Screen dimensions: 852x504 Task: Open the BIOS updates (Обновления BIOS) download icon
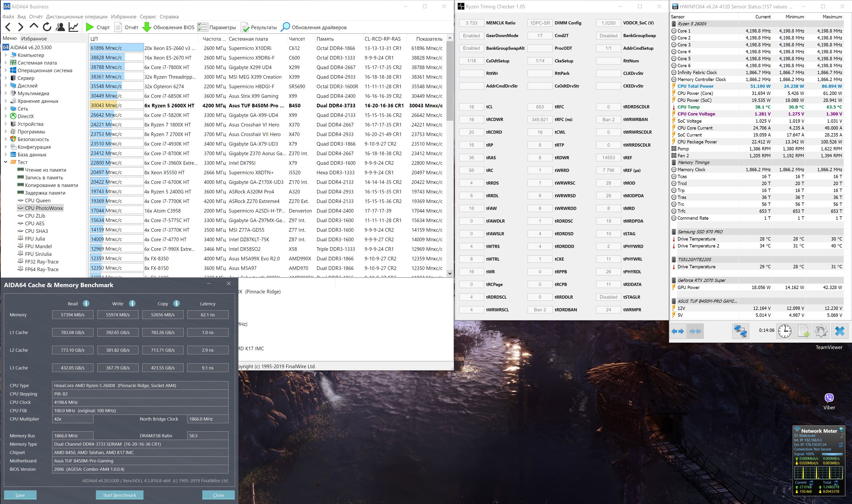(147, 27)
